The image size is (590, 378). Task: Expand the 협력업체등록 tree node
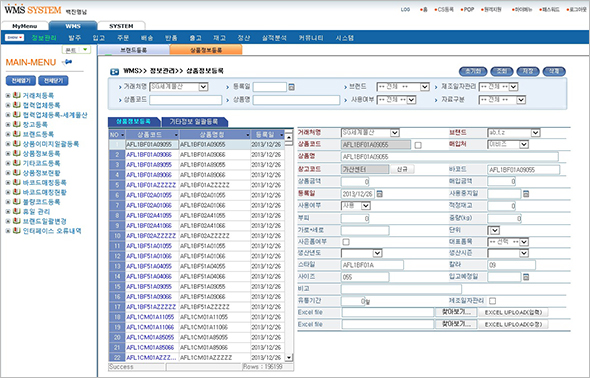coord(8,105)
